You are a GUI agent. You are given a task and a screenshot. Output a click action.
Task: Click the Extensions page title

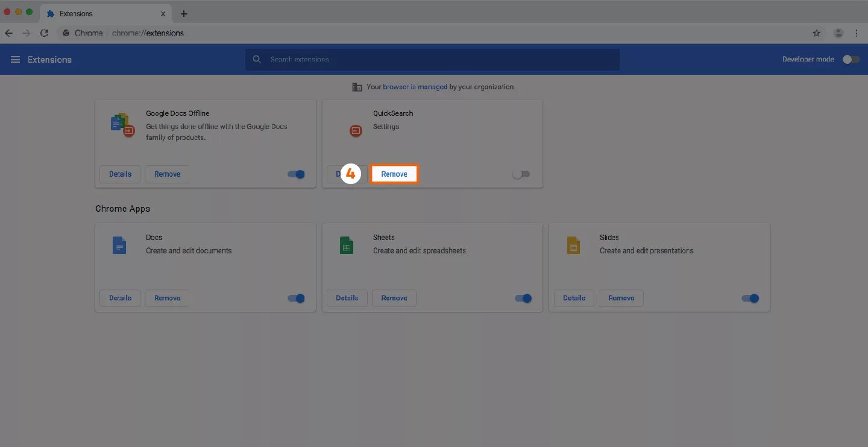pos(49,60)
